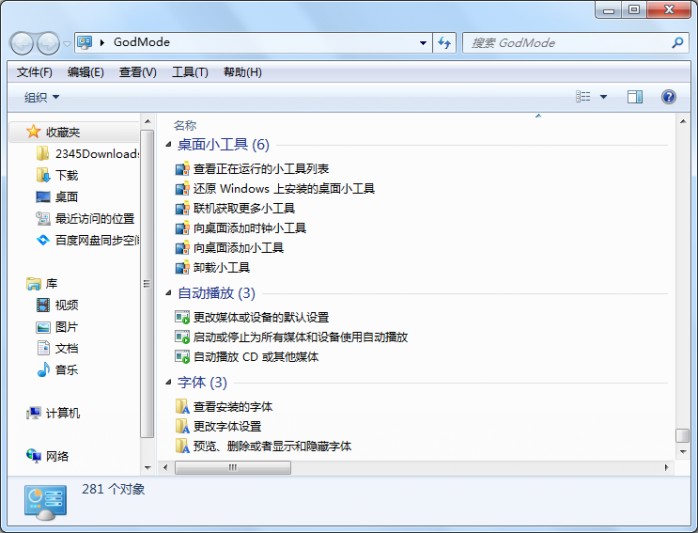Click the 百度网盘同步空间 icon

pyautogui.click(x=43, y=240)
